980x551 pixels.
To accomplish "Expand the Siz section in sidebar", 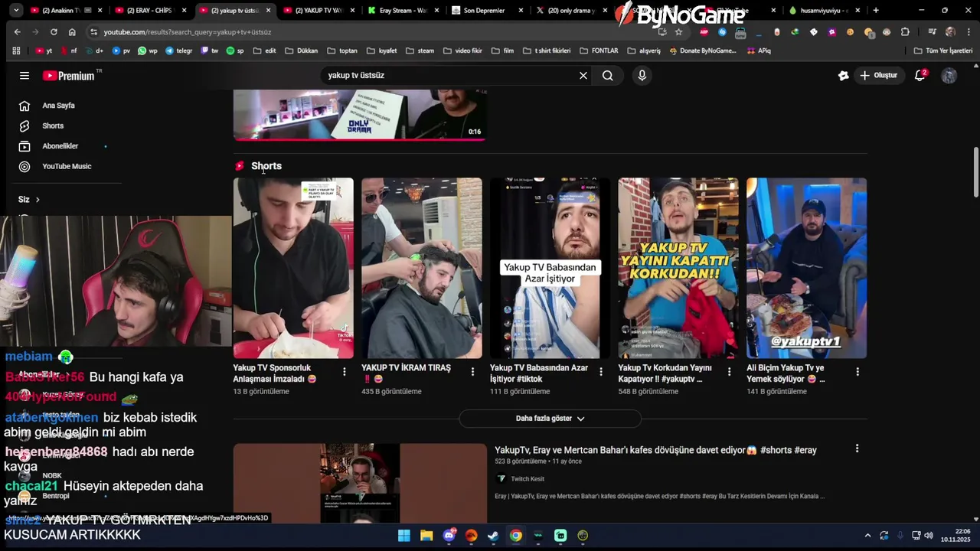I will coord(29,200).
